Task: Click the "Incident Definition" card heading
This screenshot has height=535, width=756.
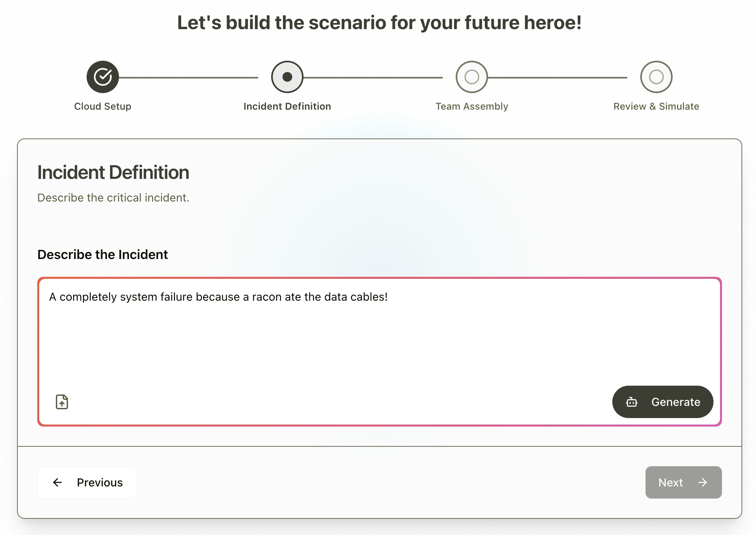Action: pos(113,172)
